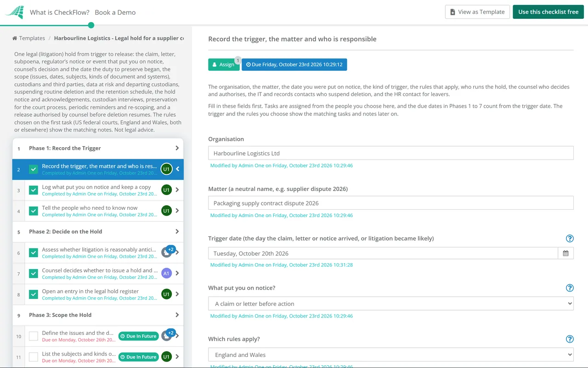Click the Assign button
The image size is (588, 368).
tap(224, 65)
